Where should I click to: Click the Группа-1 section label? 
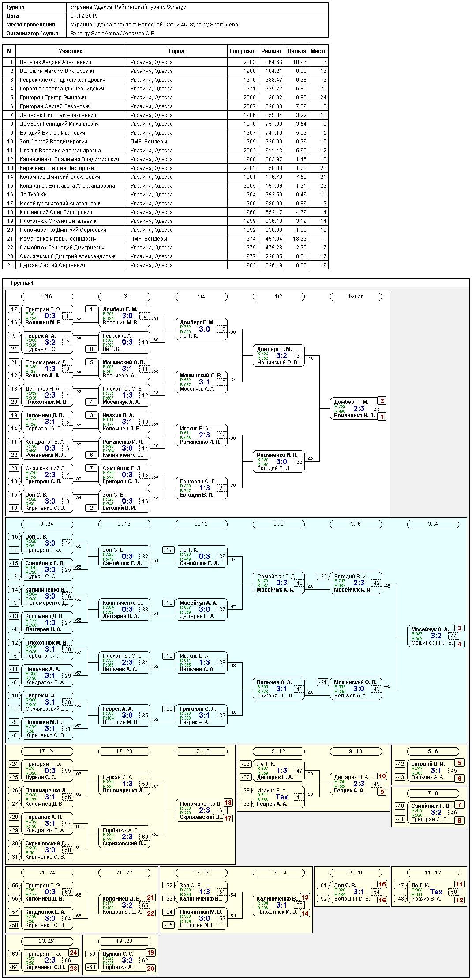click(x=22, y=283)
